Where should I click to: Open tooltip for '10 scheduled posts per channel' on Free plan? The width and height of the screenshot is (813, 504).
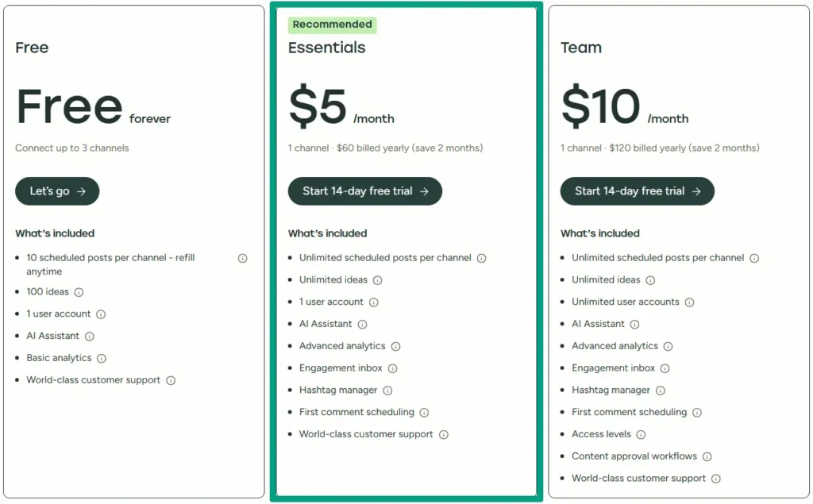242,258
